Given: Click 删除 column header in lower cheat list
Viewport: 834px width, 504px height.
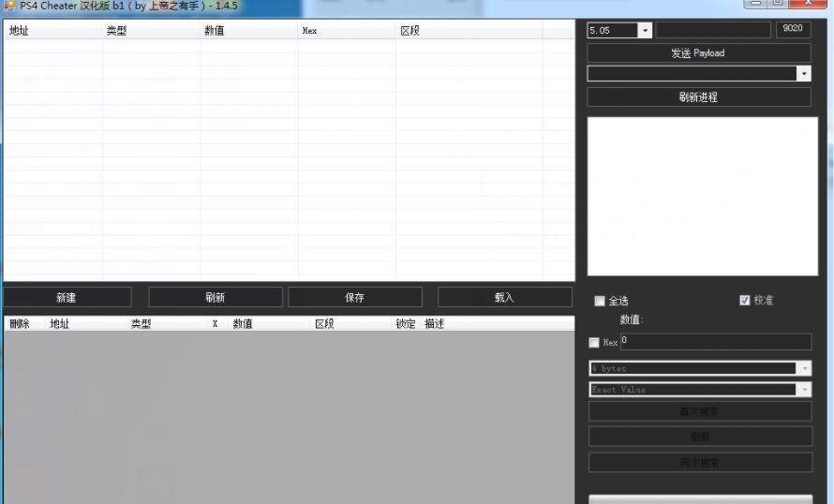Looking at the screenshot, I should 25,324.
